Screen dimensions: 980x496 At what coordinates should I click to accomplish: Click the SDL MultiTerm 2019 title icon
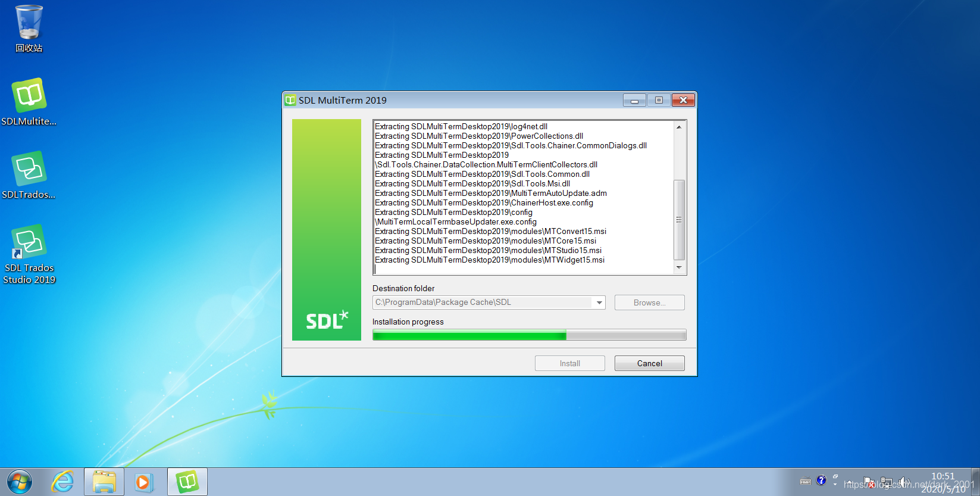(290, 100)
